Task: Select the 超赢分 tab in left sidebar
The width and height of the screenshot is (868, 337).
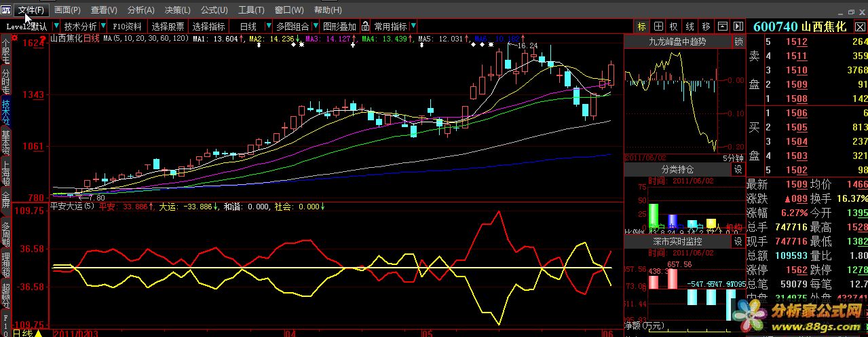Action: (5, 295)
